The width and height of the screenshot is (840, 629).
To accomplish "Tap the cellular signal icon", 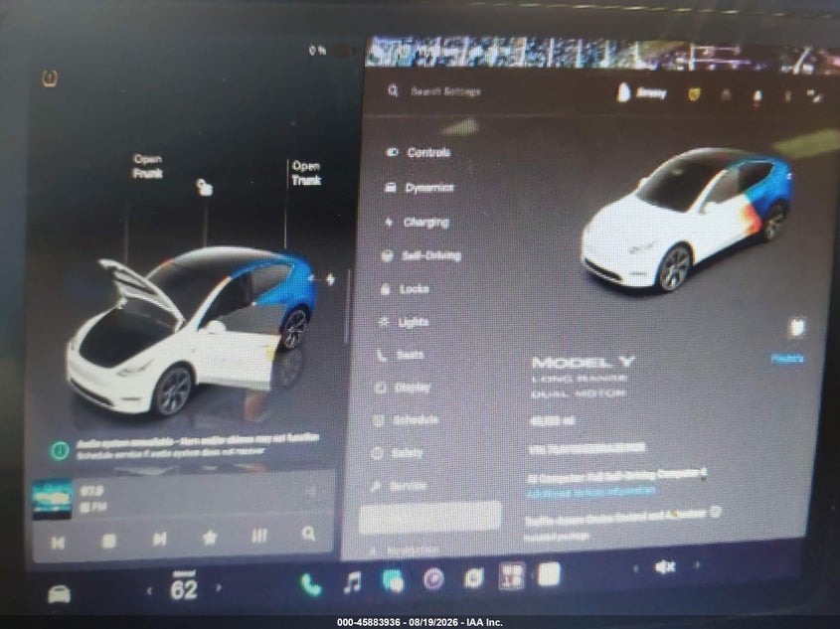I will 815,95.
